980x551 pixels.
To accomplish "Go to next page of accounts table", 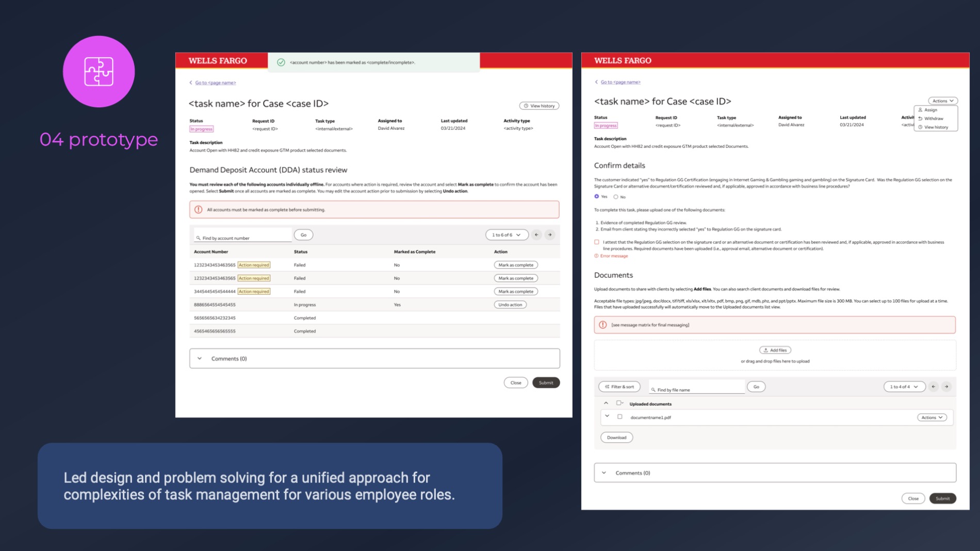I will [550, 235].
